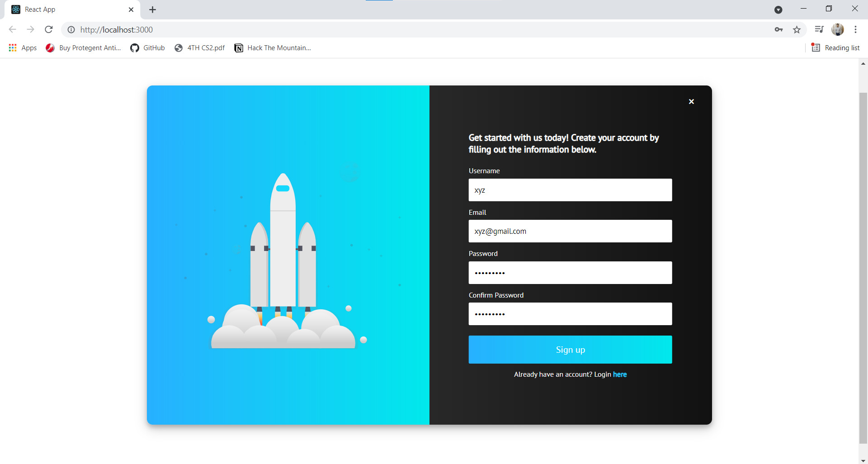Image resolution: width=868 pixels, height=464 pixels.
Task: Open a new browser tab with plus icon
Action: click(x=153, y=9)
